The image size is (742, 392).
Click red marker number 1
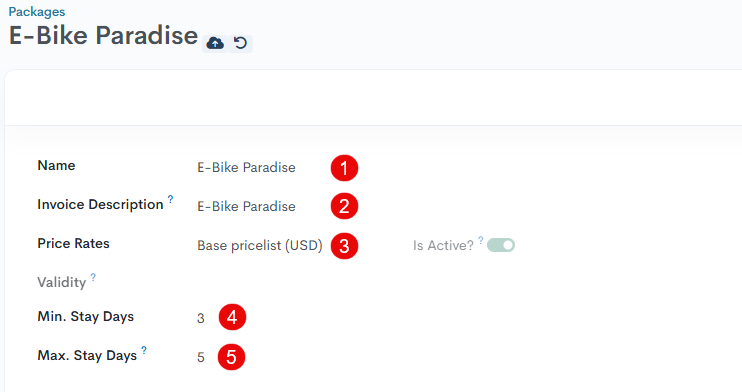click(x=344, y=168)
